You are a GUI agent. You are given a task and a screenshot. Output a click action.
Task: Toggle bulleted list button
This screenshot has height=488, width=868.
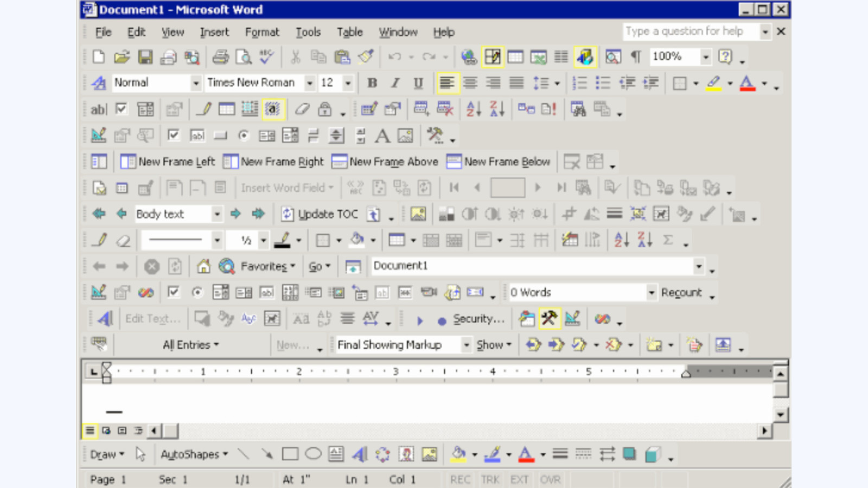(x=603, y=83)
